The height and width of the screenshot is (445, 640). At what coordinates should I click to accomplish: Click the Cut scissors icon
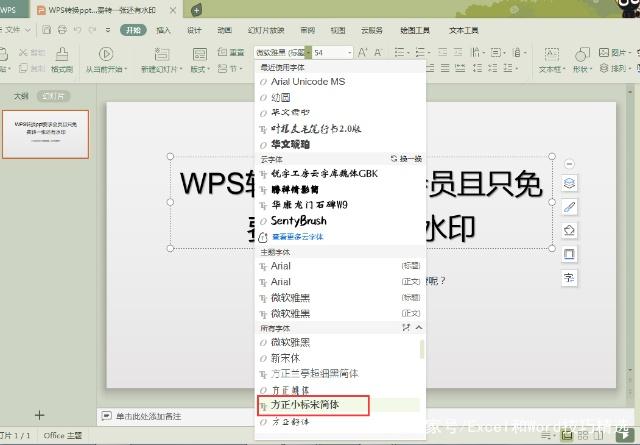pos(23,52)
